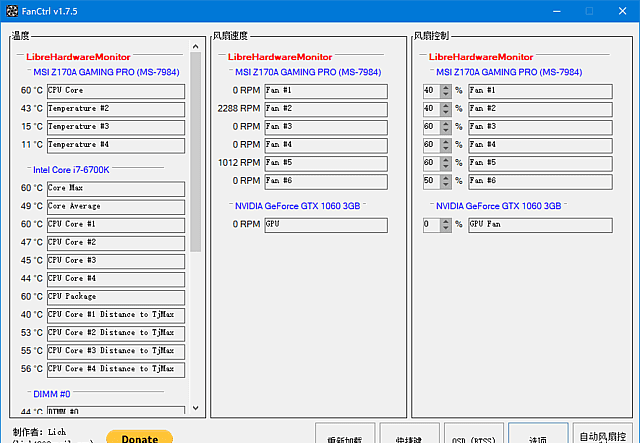The height and width of the screenshot is (443, 640).
Task: Edit CPU Core #4 Distance to TjMax field
Action: 116,369
